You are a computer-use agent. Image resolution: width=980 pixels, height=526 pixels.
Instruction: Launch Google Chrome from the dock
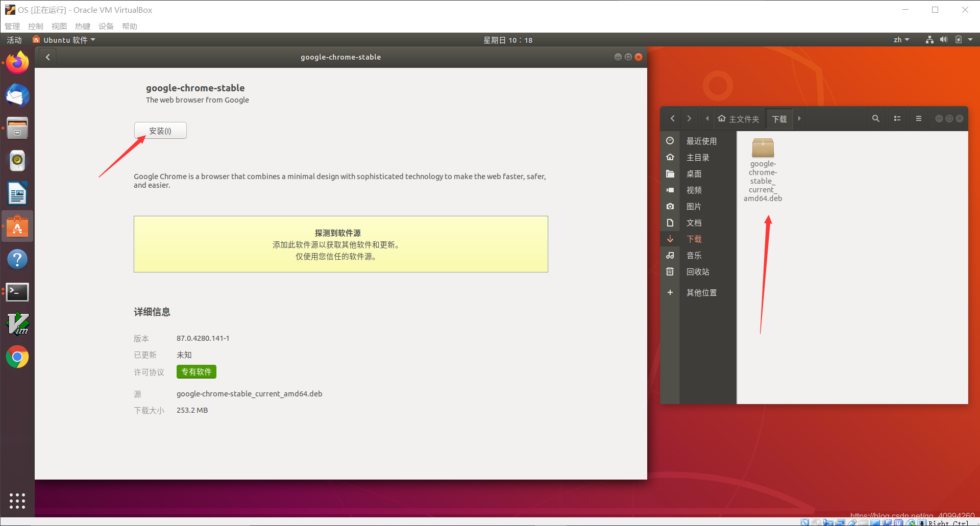pos(17,357)
